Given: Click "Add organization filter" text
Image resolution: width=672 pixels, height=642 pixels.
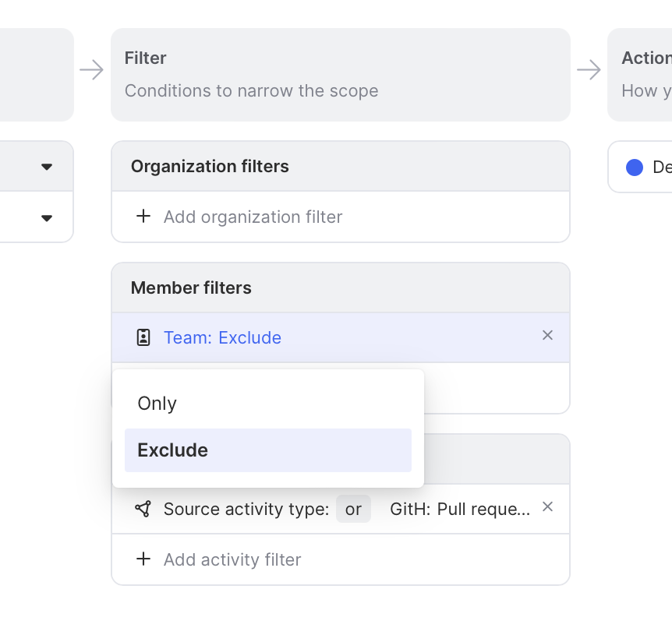Looking at the screenshot, I should tap(253, 217).
